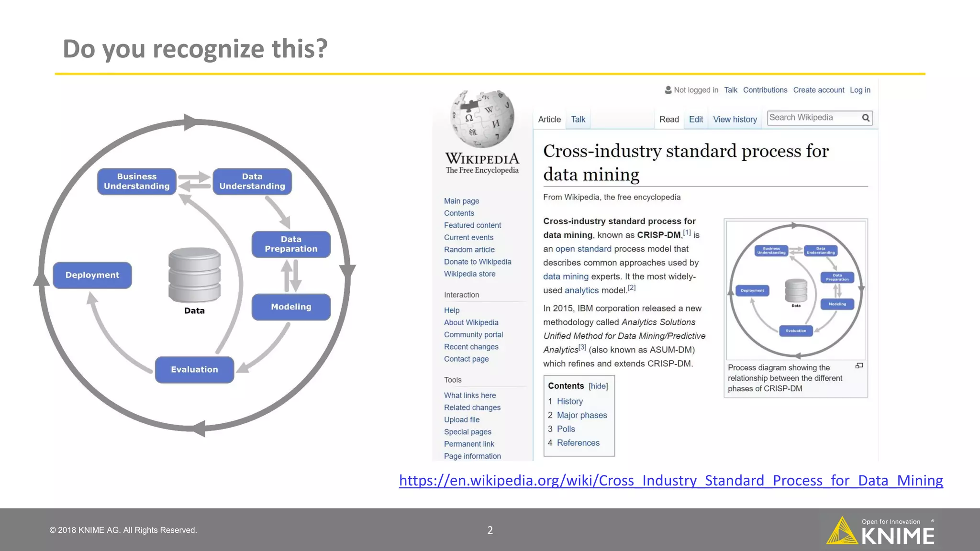Click the search magnifying glass icon
Screen dimensions: 980x551
[x=866, y=118]
